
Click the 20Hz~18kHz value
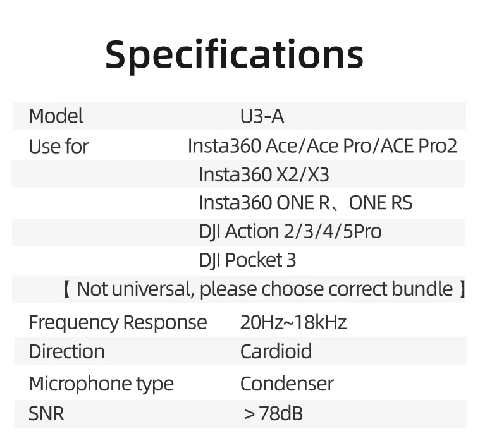[x=293, y=322]
